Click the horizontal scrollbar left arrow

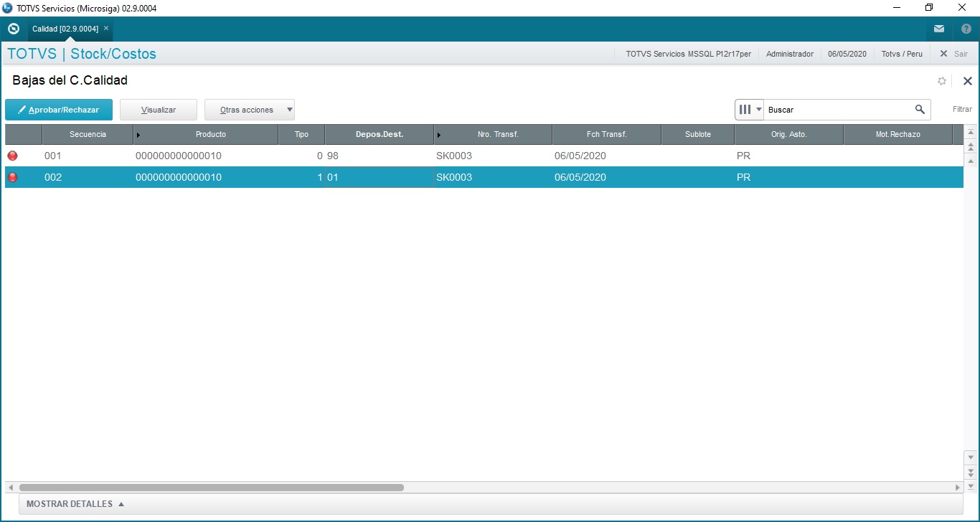tap(10, 488)
